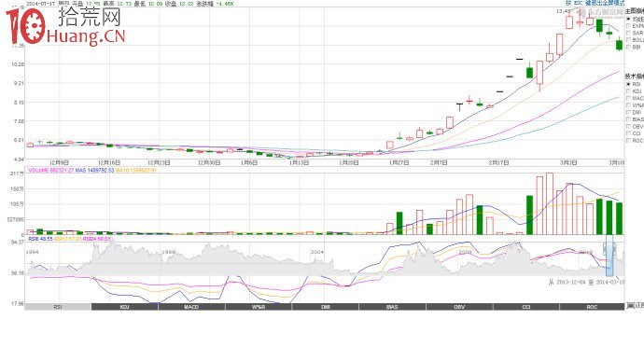Click the 3月3日 date axis label

point(568,162)
